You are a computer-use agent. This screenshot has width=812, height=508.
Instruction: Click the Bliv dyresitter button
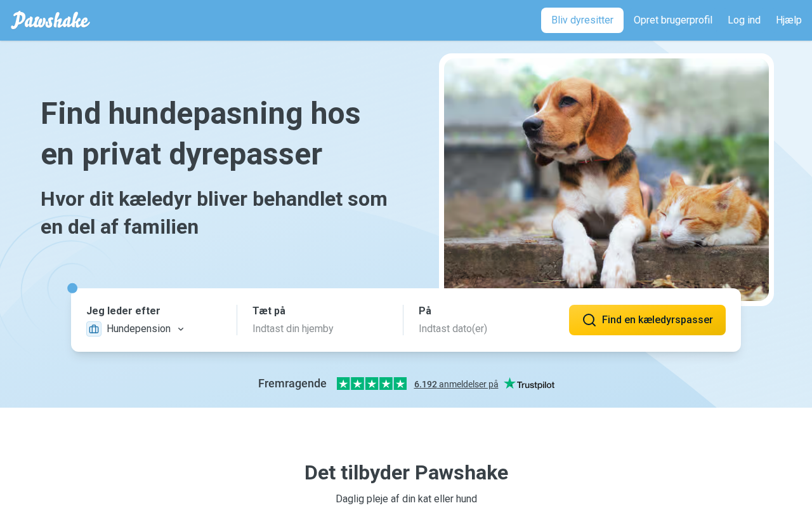582,20
